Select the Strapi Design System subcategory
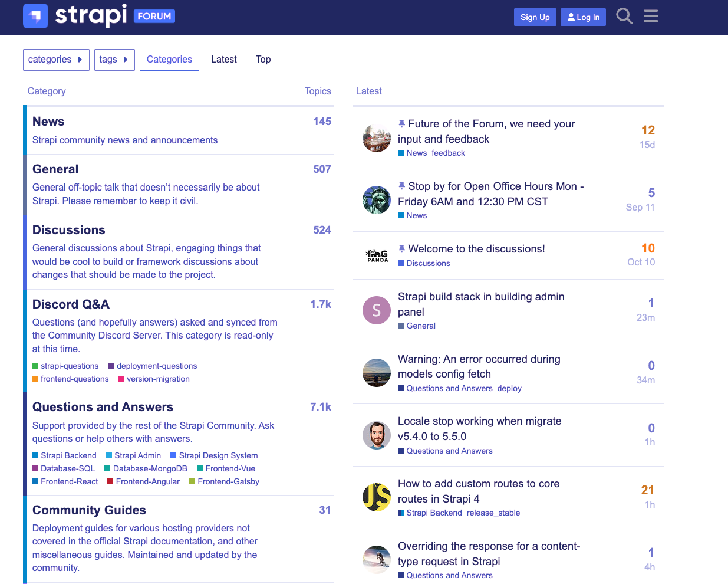 point(214,455)
